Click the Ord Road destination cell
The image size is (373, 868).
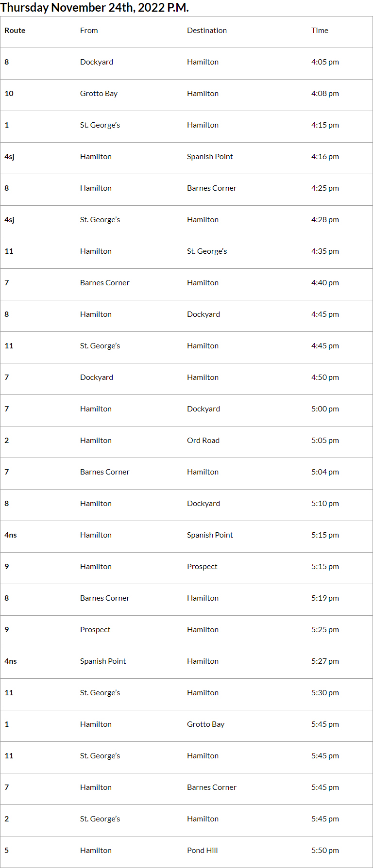[203, 441]
